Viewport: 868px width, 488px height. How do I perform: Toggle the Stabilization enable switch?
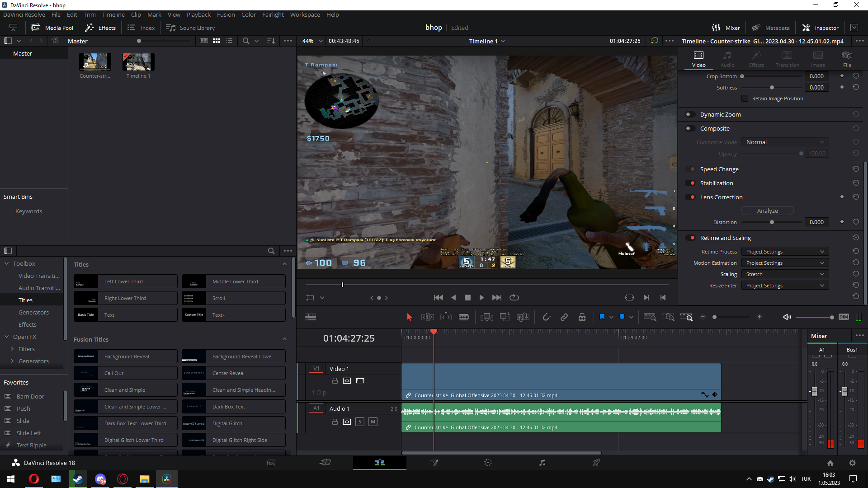click(690, 183)
